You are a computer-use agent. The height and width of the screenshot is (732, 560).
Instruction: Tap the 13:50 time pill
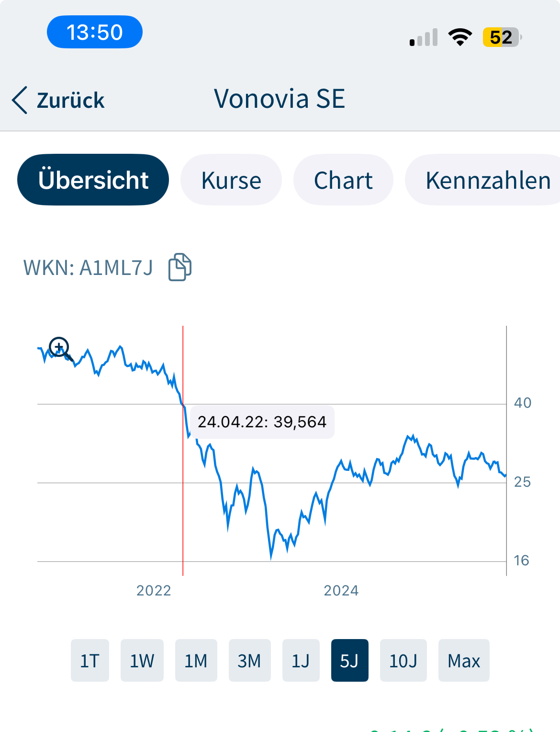pyautogui.click(x=95, y=32)
